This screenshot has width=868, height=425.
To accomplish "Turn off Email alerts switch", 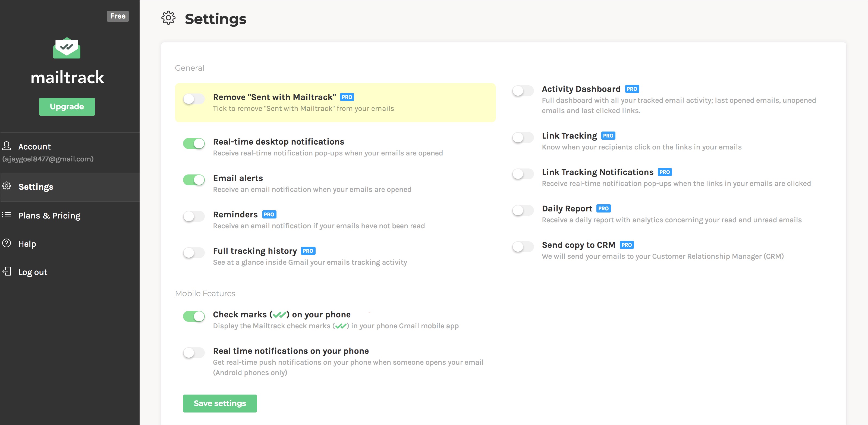I will click(x=194, y=180).
